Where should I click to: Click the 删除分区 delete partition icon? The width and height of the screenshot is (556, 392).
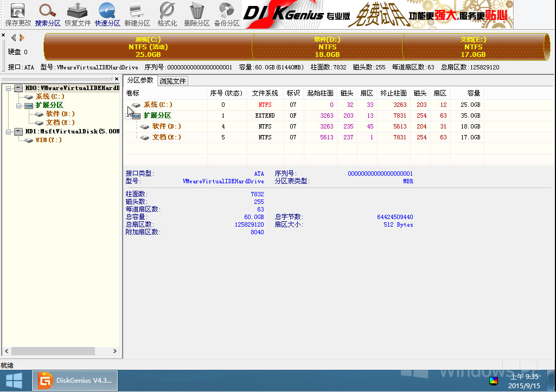click(x=197, y=15)
